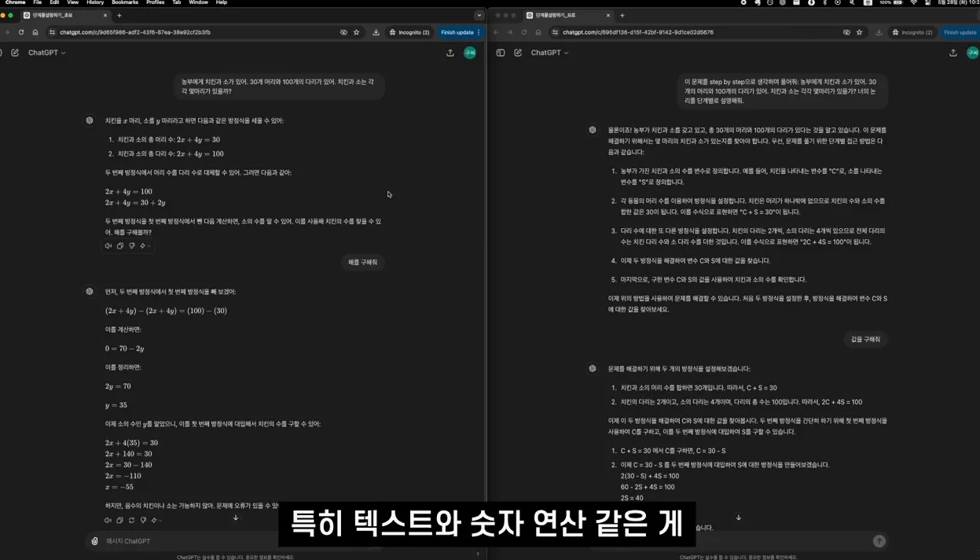Click site info icon in left address bar
This screenshot has height=560, width=980.
52,32
